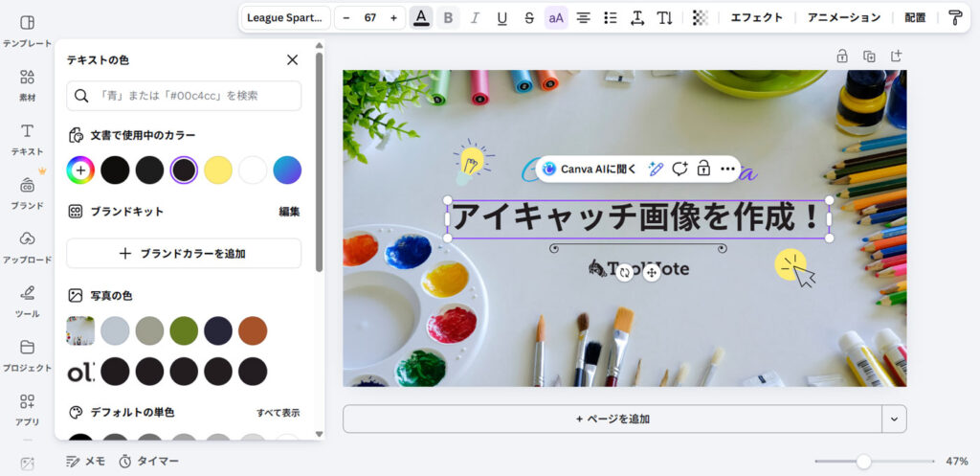Screen dimensions: 980x476
Task: Open letter and line spacing options
Action: (637, 17)
